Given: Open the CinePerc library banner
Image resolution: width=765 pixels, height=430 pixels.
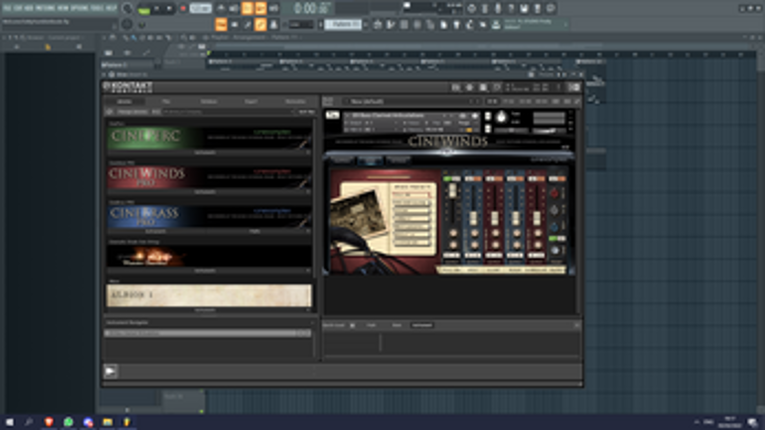Looking at the screenshot, I should click(x=209, y=138).
